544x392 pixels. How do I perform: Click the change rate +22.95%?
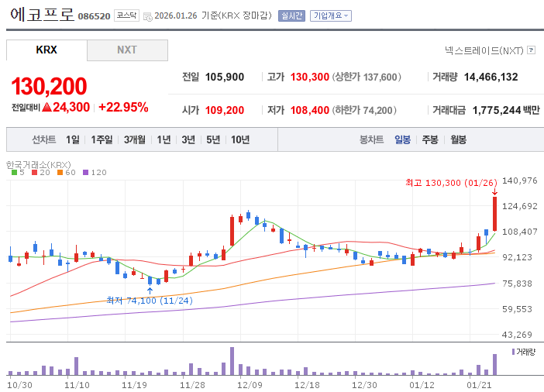(123, 107)
